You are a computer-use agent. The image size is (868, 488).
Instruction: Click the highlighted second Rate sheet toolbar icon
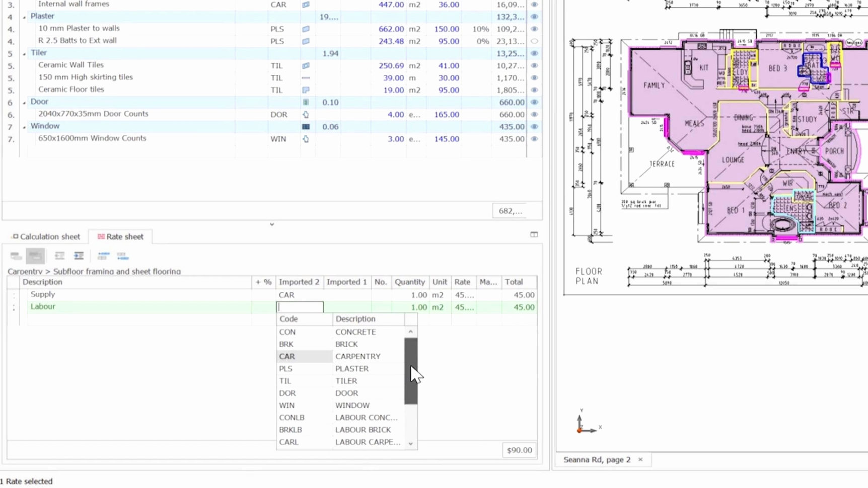click(x=35, y=256)
